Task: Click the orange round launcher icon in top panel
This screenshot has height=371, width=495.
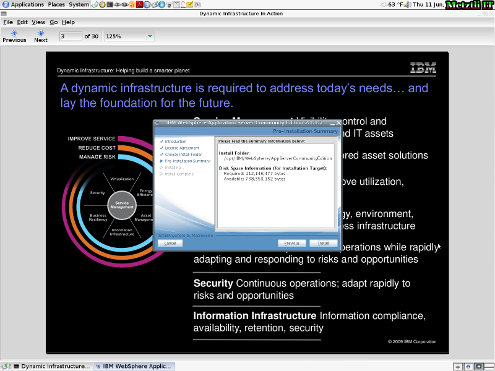Action: [132, 5]
